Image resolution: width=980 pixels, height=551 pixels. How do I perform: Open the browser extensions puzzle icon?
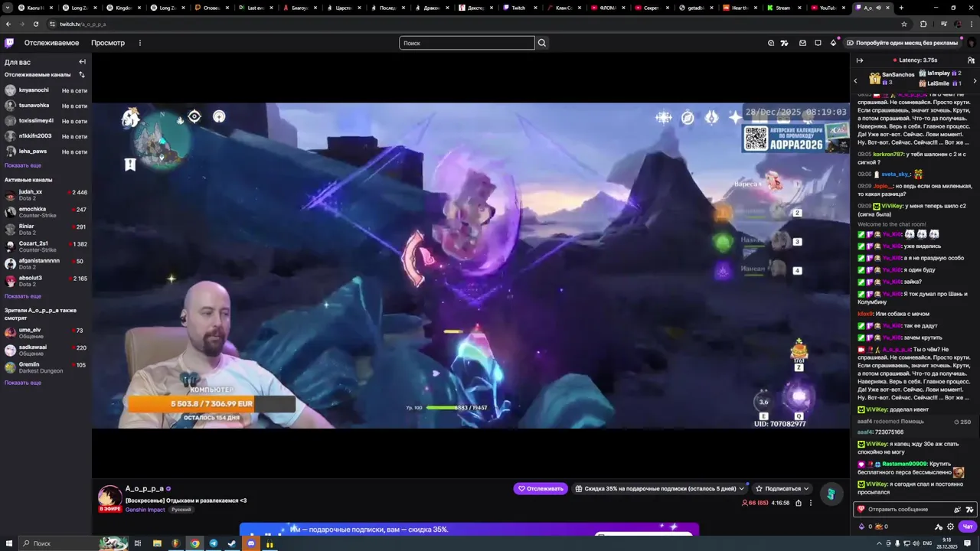click(x=923, y=24)
